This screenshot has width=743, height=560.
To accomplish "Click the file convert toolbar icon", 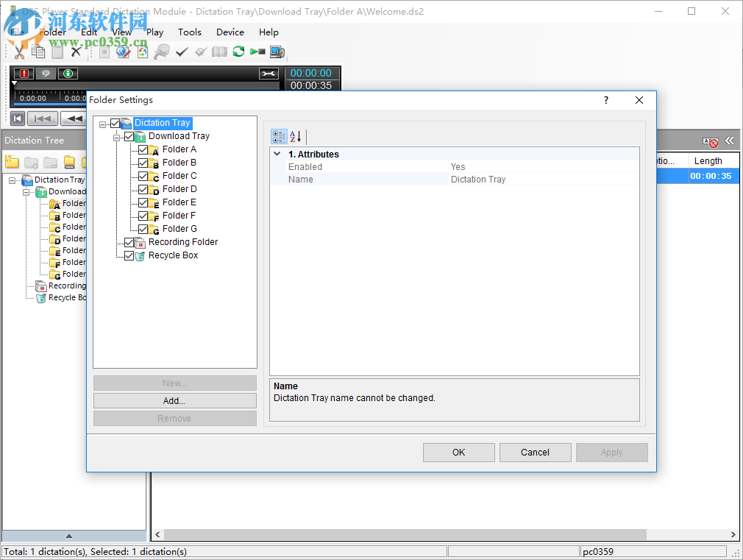I will [143, 52].
